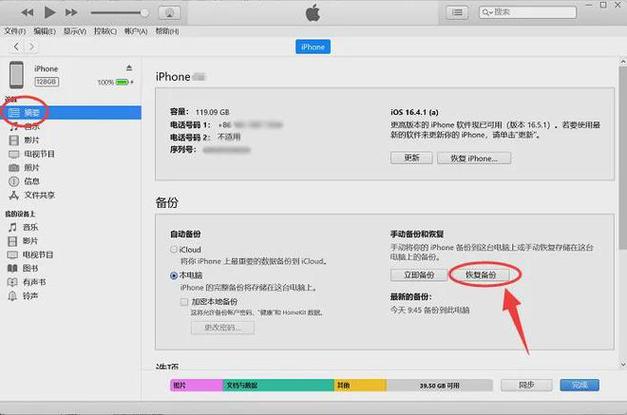Click the scrollbar down arrow
This screenshot has height=415, width=627.
coord(623,365)
